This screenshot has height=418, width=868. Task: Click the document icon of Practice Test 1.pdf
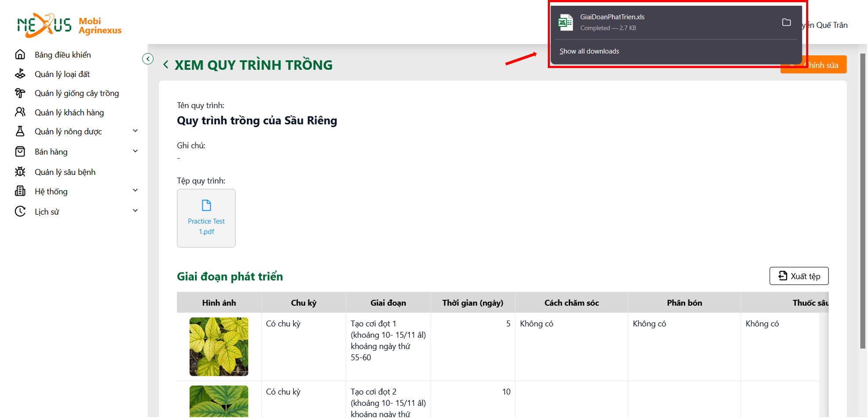[x=206, y=205]
